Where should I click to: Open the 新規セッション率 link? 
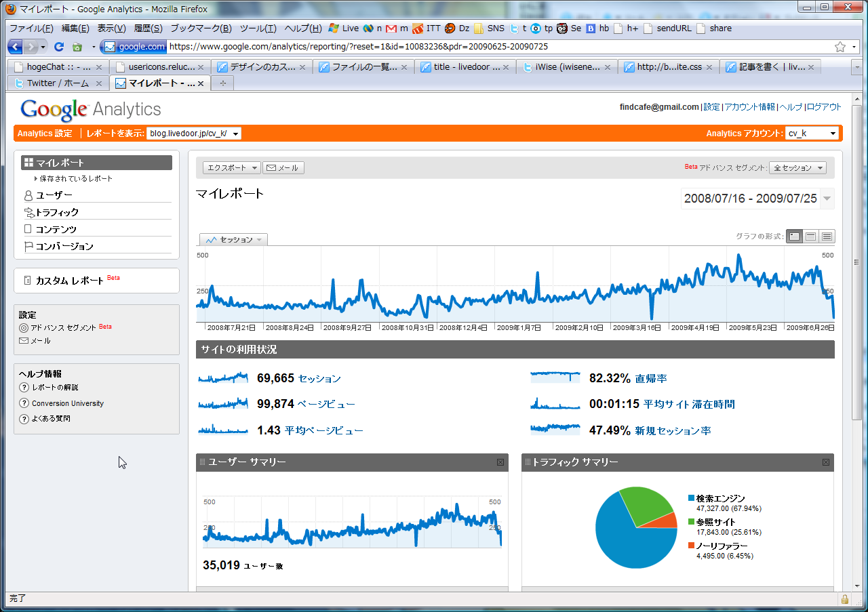point(673,430)
